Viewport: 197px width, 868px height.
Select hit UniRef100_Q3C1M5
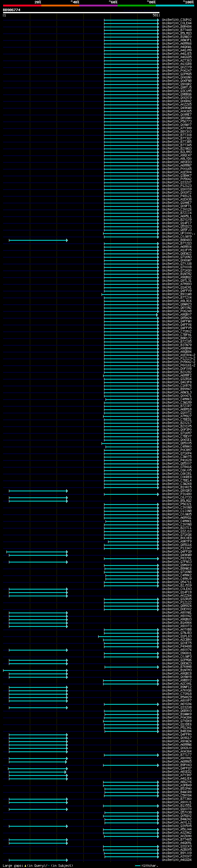click(x=176, y=91)
